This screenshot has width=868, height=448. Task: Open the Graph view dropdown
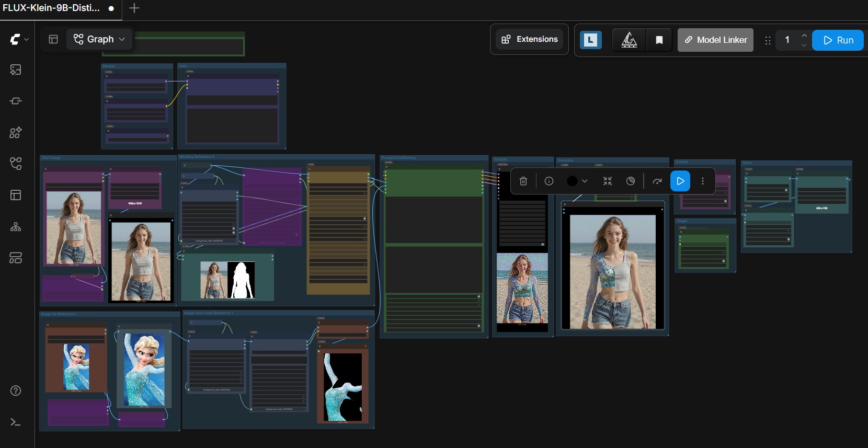pyautogui.click(x=99, y=39)
